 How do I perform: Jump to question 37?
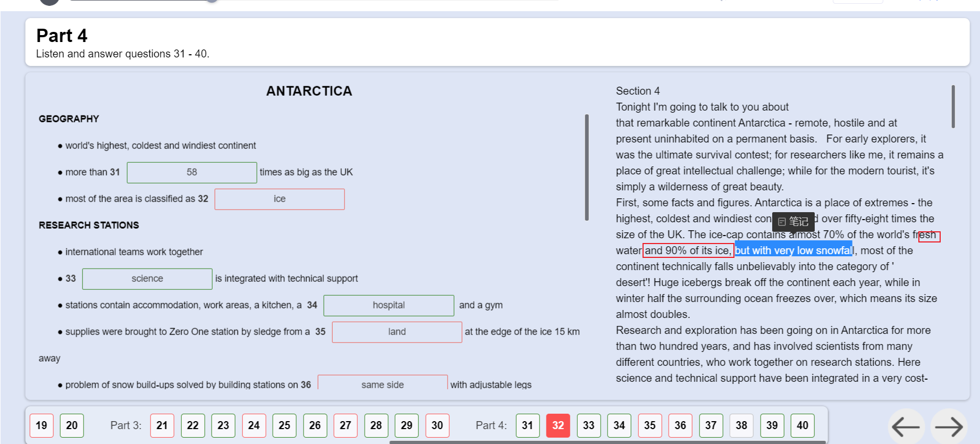(x=711, y=425)
